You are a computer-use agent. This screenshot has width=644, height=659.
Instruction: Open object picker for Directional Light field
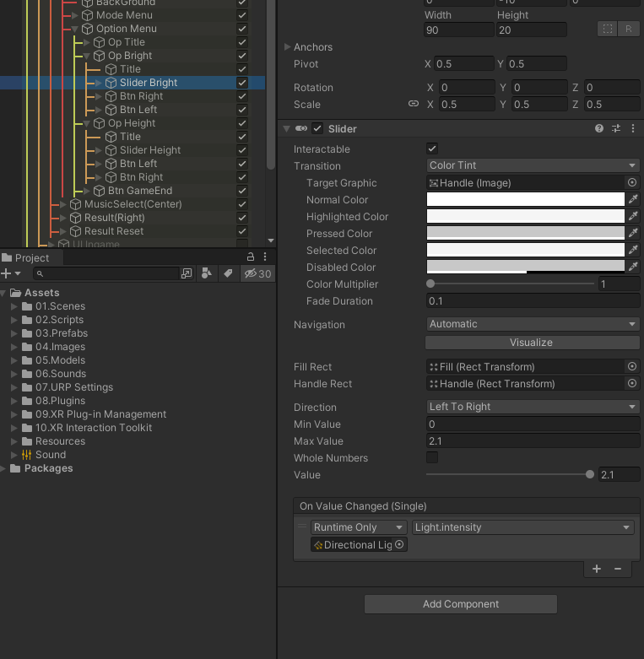(x=399, y=544)
